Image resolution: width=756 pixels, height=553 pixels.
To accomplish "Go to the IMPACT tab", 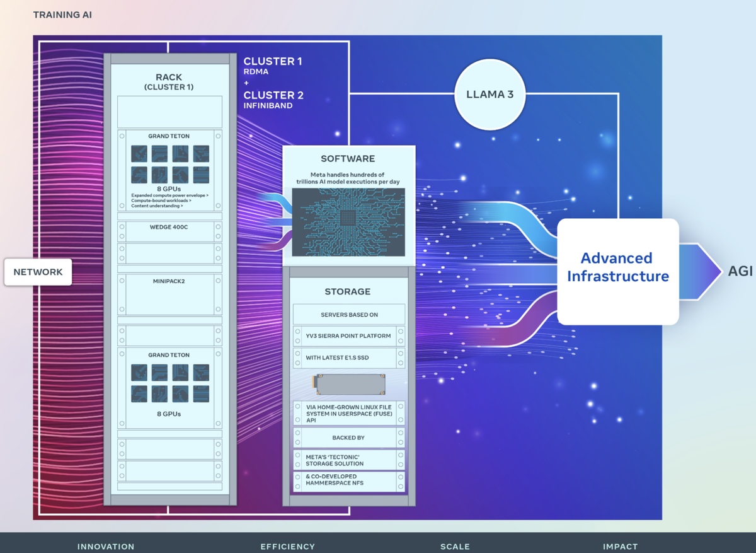I will point(620,546).
